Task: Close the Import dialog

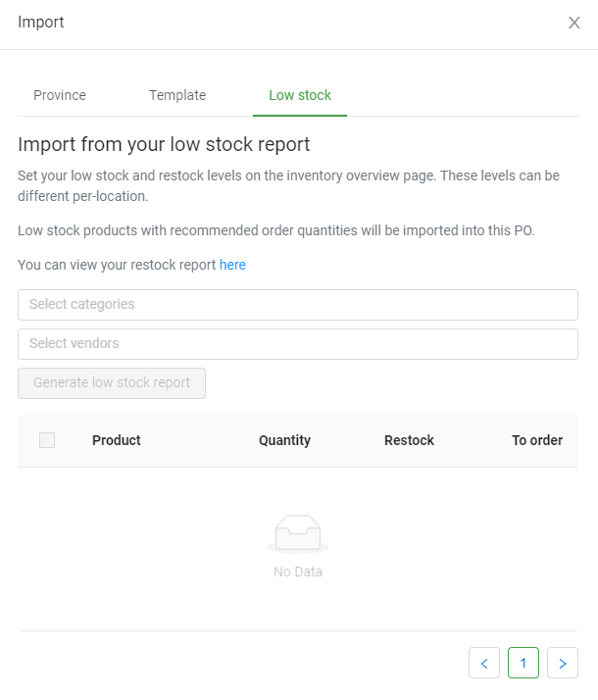Action: [x=574, y=23]
